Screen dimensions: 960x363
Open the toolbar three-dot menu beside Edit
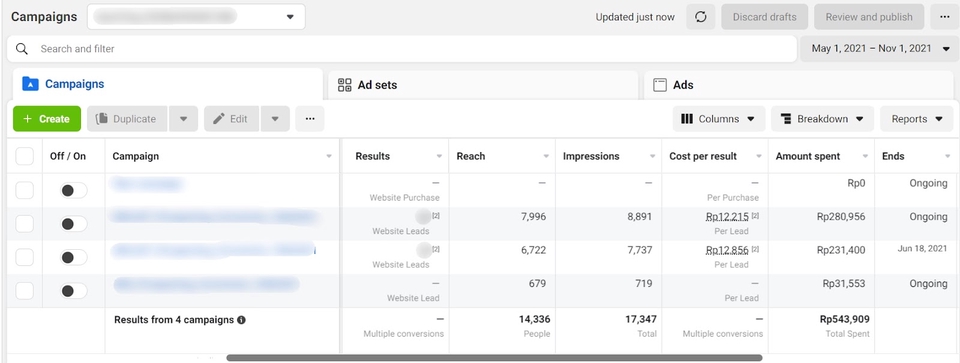tap(310, 119)
